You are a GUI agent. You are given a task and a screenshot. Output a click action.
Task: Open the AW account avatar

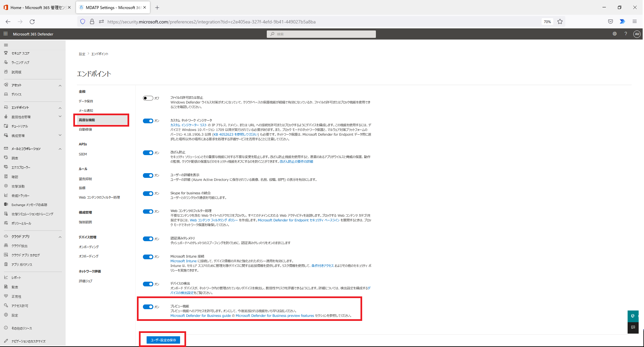[x=637, y=34]
